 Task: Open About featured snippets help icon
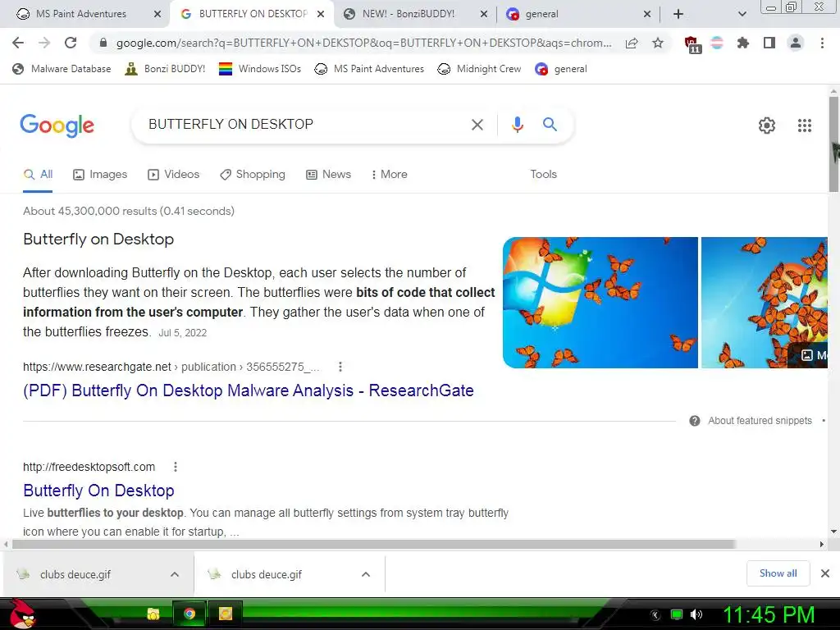tap(695, 421)
